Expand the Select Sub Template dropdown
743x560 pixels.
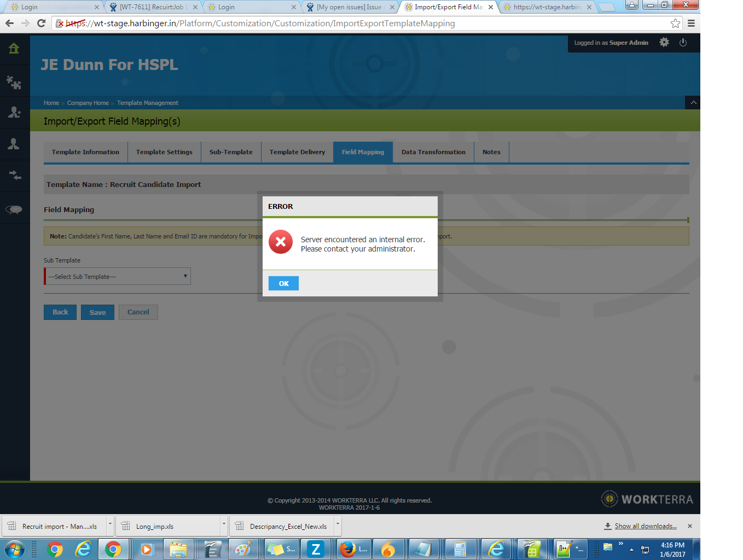pos(118,276)
